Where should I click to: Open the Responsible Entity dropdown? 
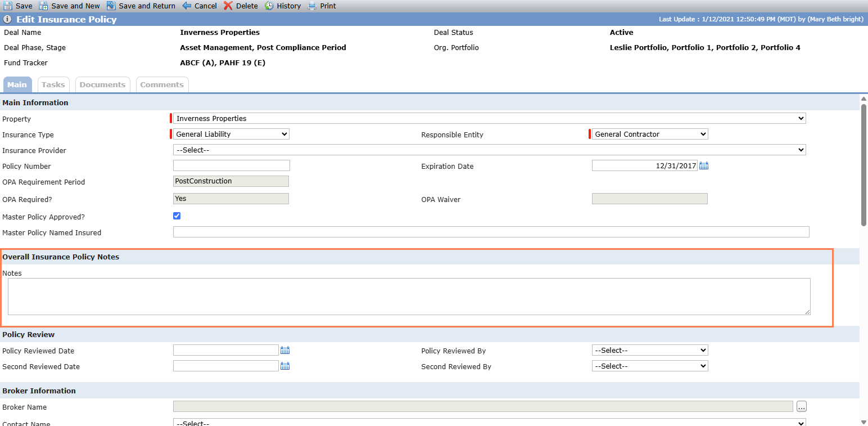(x=650, y=134)
